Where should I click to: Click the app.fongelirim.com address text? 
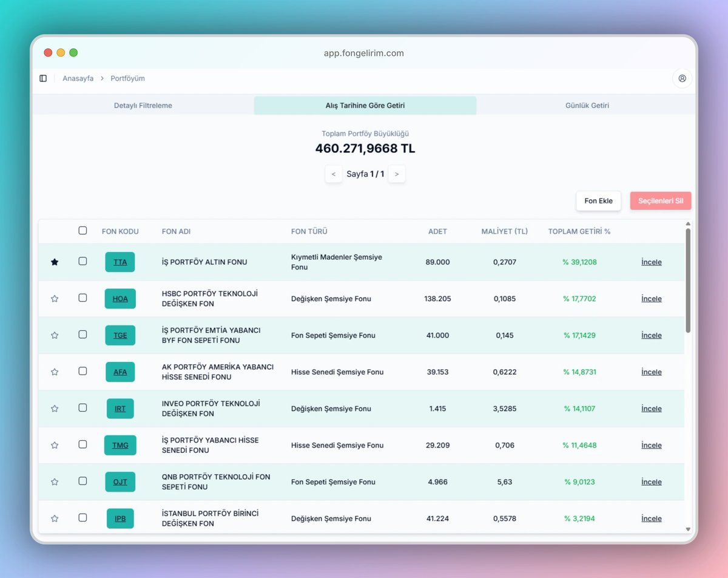(x=364, y=53)
